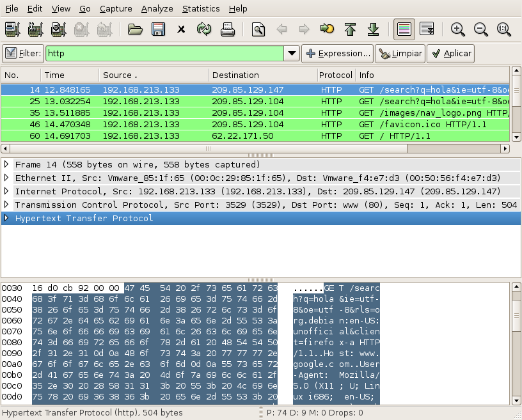Find a packet magnifier icon
The height and width of the screenshot is (420, 522).
[x=258, y=29]
